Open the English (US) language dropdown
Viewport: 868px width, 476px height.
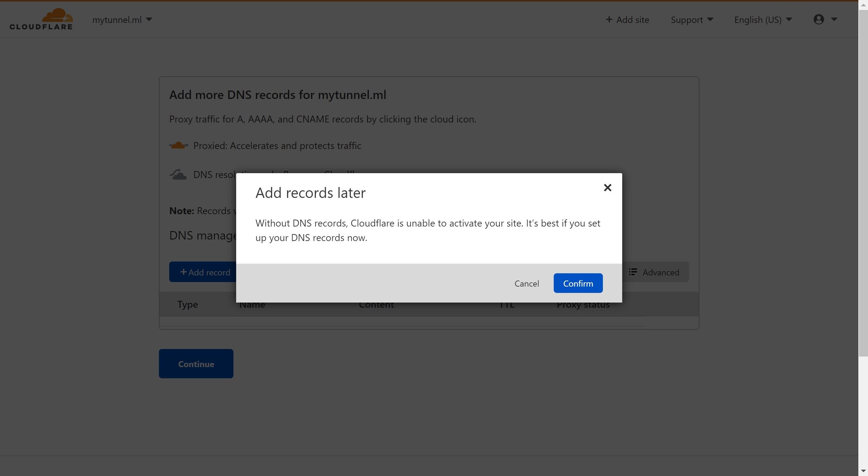coord(763,20)
